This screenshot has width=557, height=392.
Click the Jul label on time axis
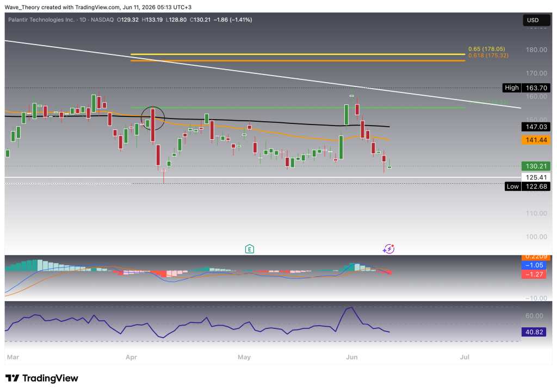pos(465,357)
